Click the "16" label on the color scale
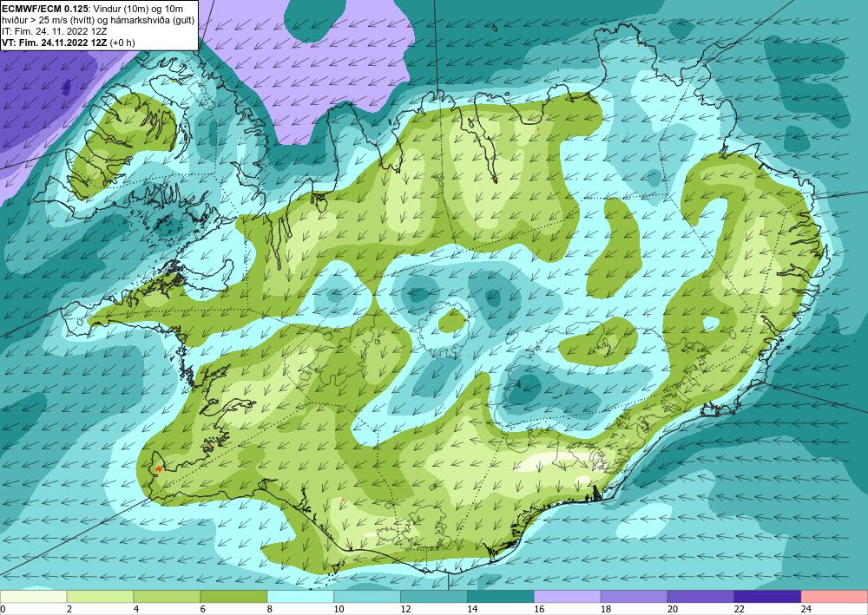Image resolution: width=868 pixels, height=615 pixels. [539, 610]
